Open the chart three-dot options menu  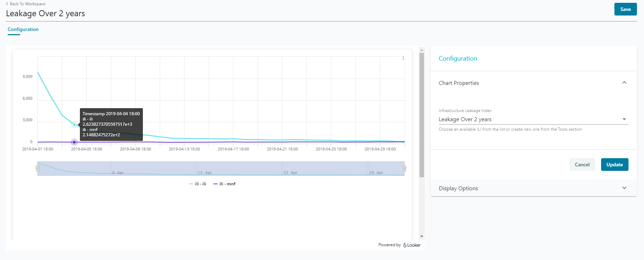(403, 58)
